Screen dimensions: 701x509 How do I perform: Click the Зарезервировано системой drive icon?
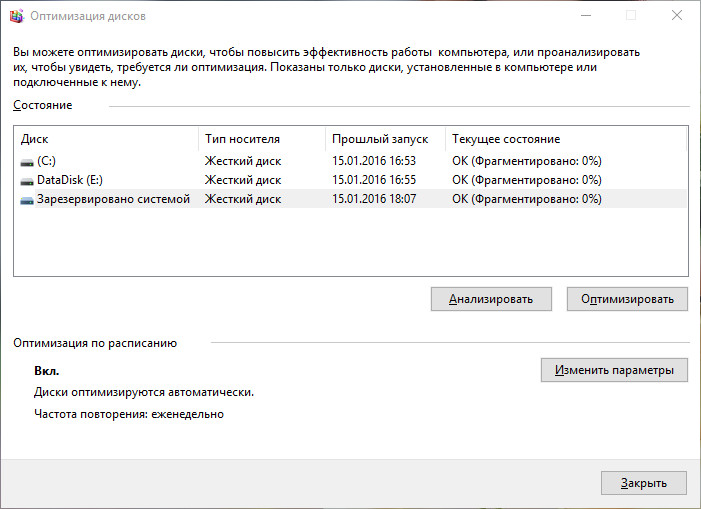[27, 200]
